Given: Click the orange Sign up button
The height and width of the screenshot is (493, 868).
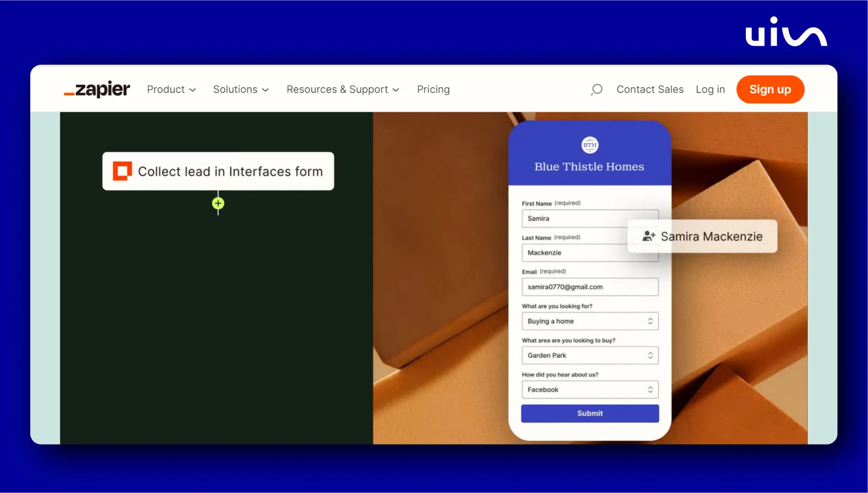Looking at the screenshot, I should coord(770,89).
